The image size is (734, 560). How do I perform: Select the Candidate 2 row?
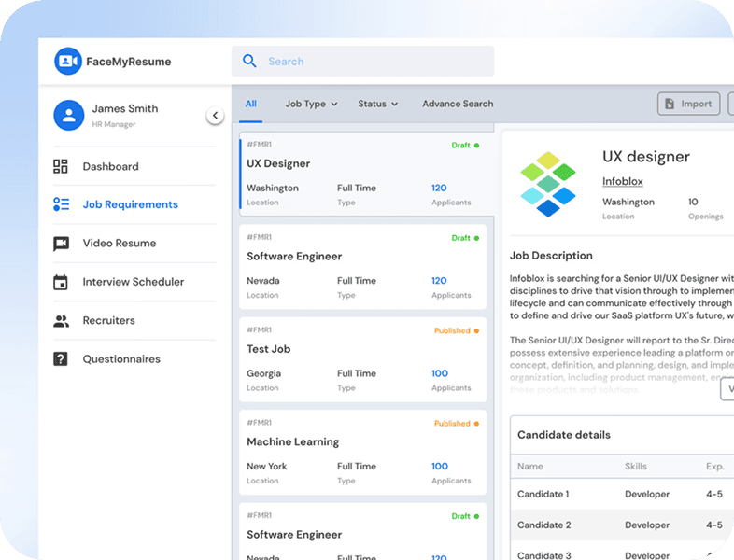622,525
